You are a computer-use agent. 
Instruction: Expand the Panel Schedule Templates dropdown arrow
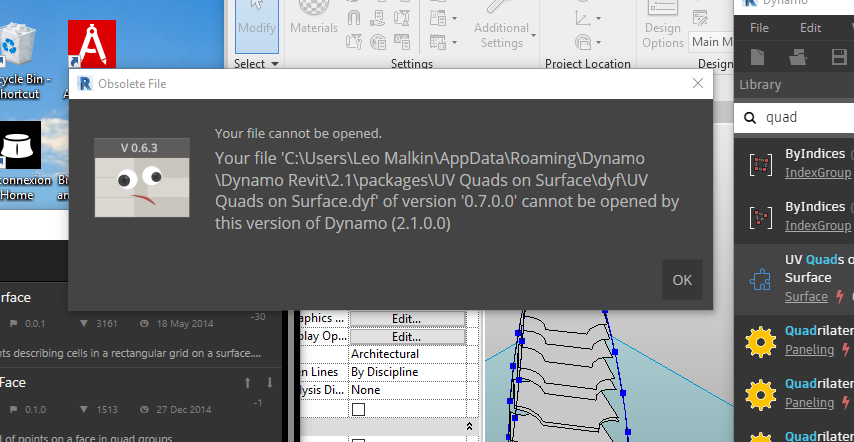(x=454, y=42)
